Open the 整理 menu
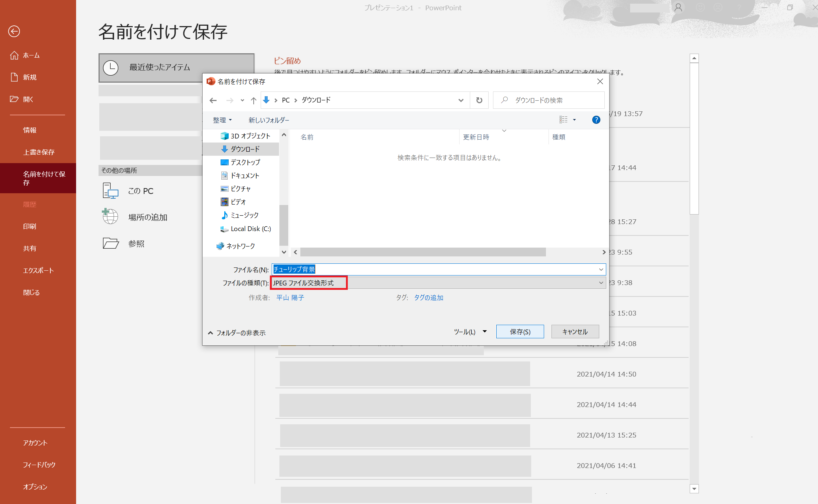This screenshot has width=818, height=504. pyautogui.click(x=222, y=120)
